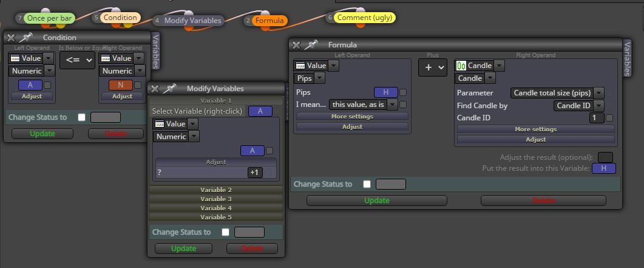Click More settings under Formula Right Operand
Viewport: 644px width, 268px height.
(536, 129)
